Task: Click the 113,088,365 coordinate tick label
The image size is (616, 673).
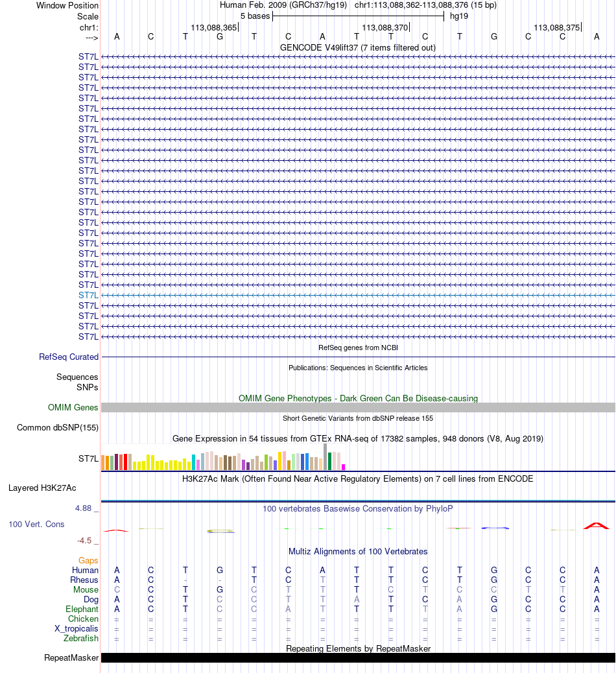Action: pyautogui.click(x=214, y=27)
